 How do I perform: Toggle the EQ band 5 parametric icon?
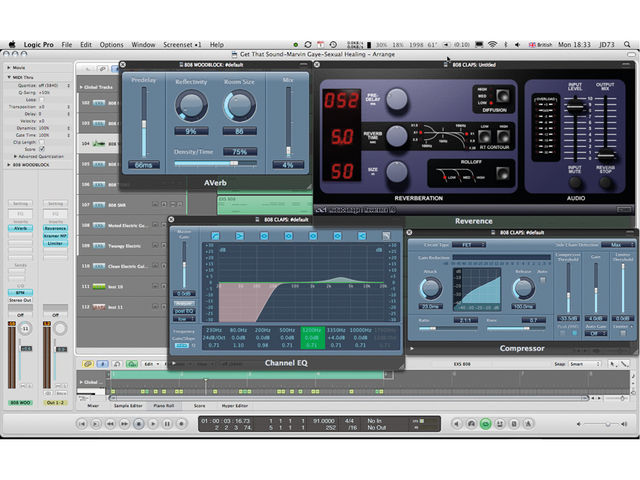pyautogui.click(x=313, y=236)
